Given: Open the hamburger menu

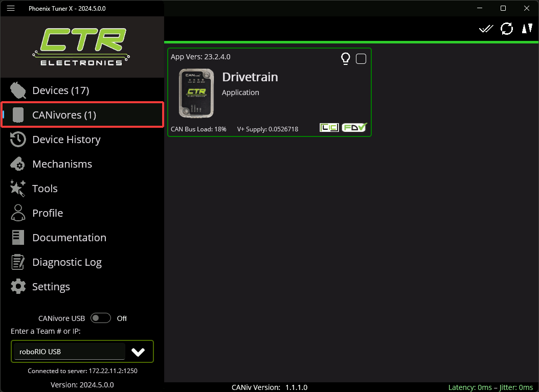Looking at the screenshot, I should pyautogui.click(x=11, y=8).
